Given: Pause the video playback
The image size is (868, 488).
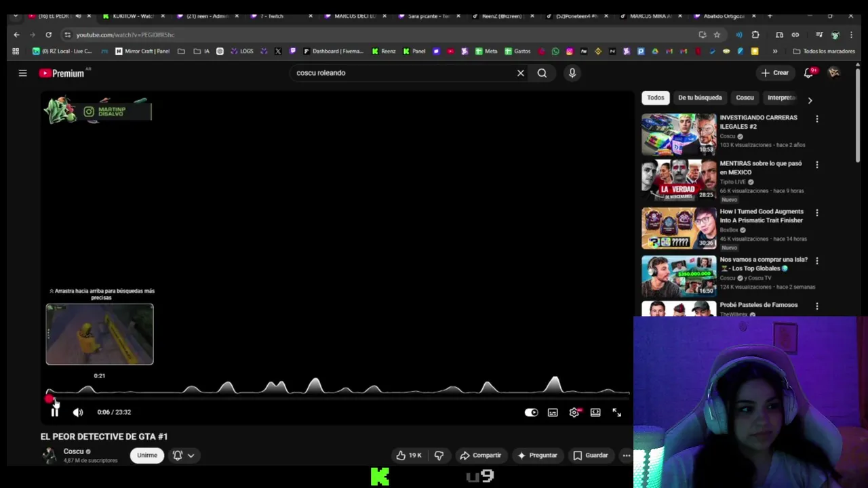Looking at the screenshot, I should click(55, 412).
